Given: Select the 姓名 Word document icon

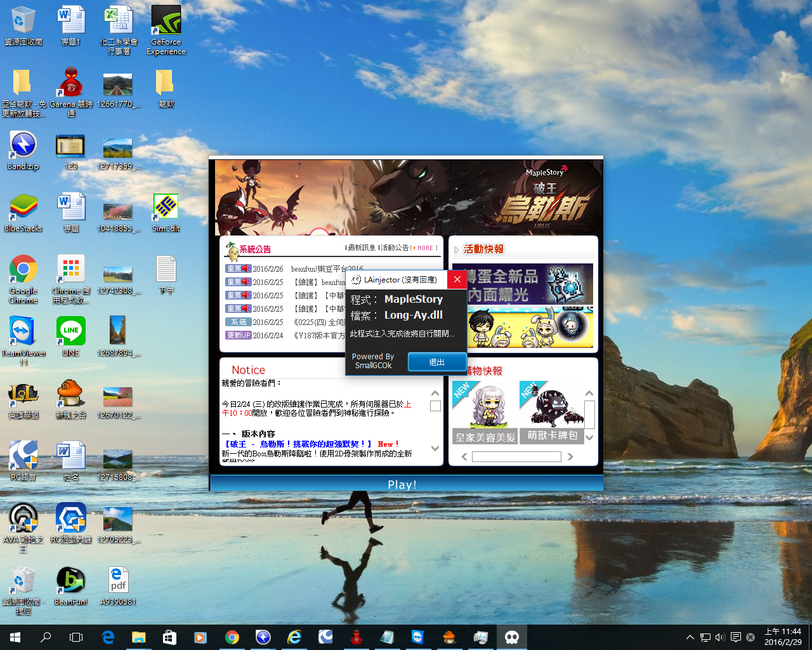Looking at the screenshot, I should (71, 461).
